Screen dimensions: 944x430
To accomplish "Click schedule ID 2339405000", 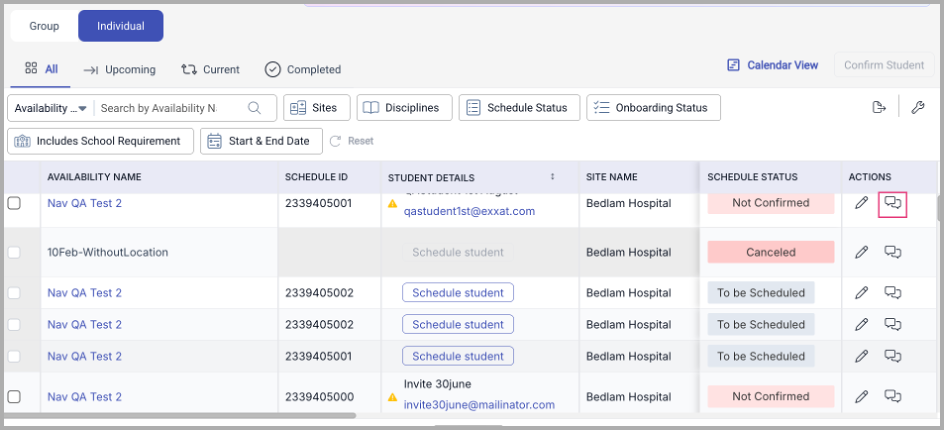I will 319,397.
